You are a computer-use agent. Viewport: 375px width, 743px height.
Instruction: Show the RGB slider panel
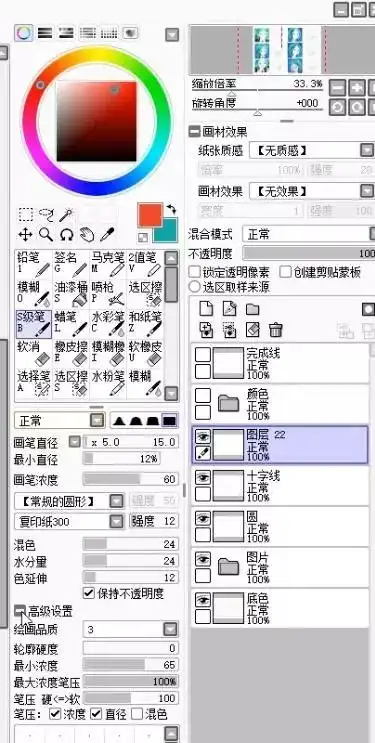pyautogui.click(x=45, y=33)
